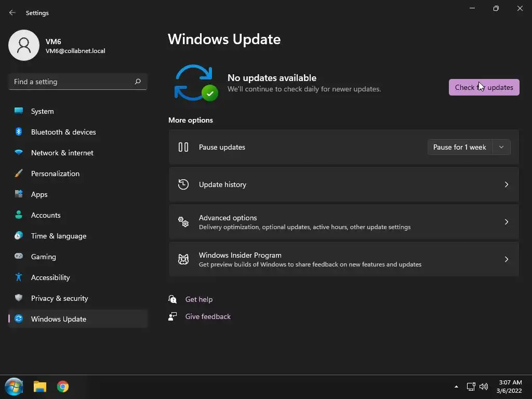Launch Chrome from the taskbar
Screen dimensions: 532x399
(x=63, y=387)
